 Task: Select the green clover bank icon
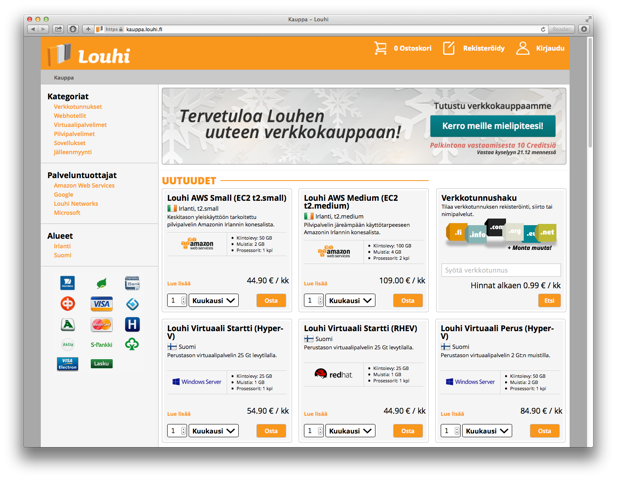pos(132,344)
